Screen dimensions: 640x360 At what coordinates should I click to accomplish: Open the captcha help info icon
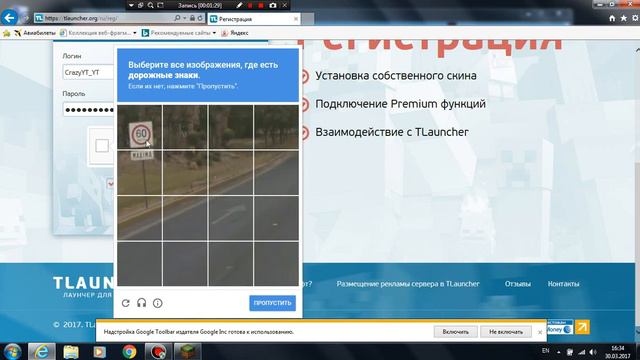(158, 303)
